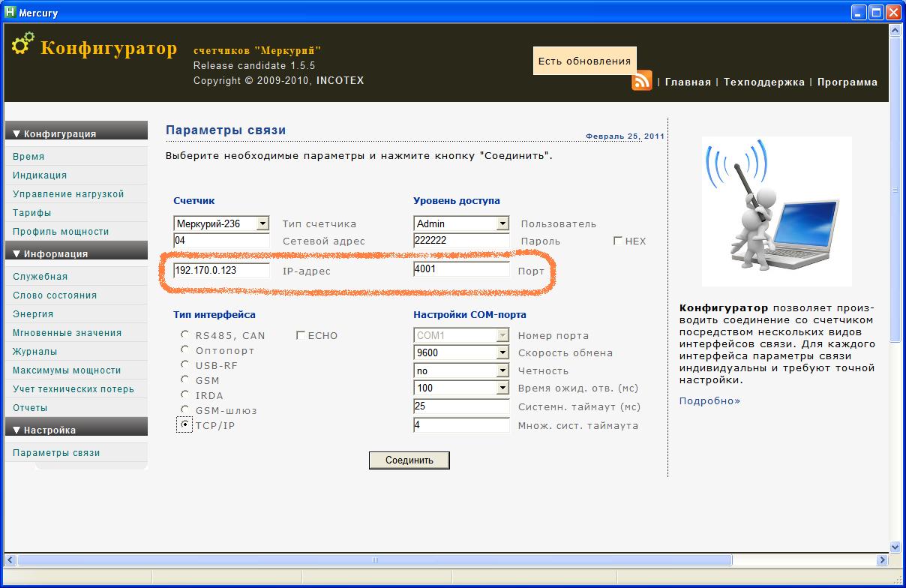This screenshot has height=588, width=906.
Task: Open Мгновенные значения sidebar item
Action: [x=67, y=333]
